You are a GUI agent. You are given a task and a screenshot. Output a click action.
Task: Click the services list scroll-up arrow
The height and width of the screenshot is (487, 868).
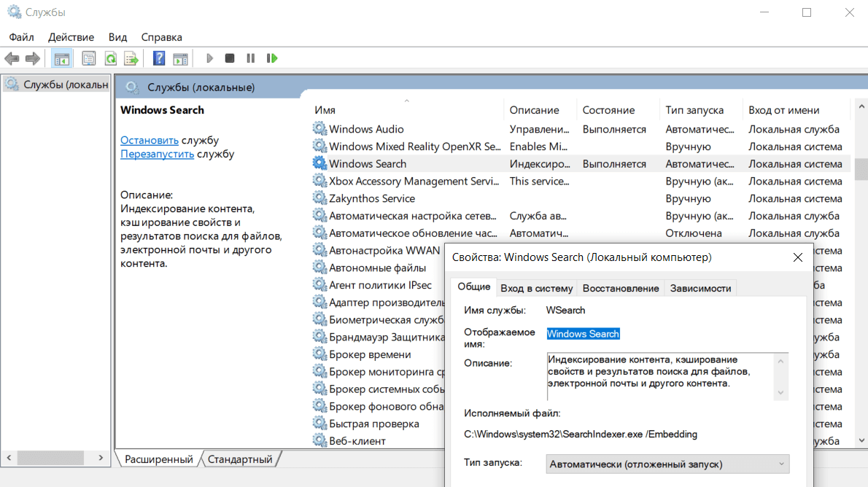[861, 106]
